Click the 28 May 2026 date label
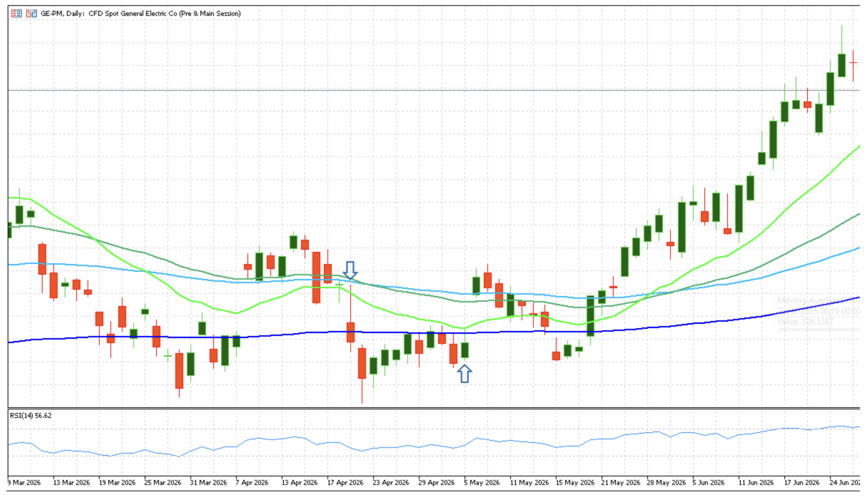Viewport: 868px width, 497px height. pos(667,483)
